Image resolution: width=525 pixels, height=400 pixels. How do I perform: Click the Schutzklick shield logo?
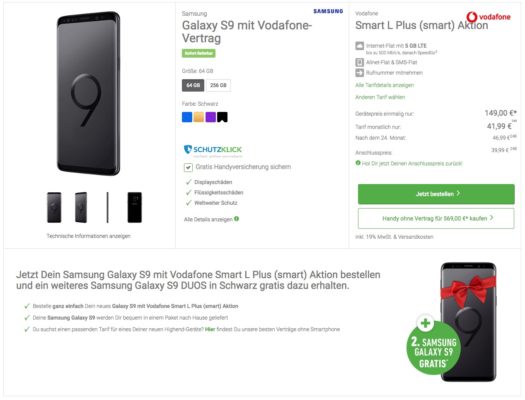point(188,149)
